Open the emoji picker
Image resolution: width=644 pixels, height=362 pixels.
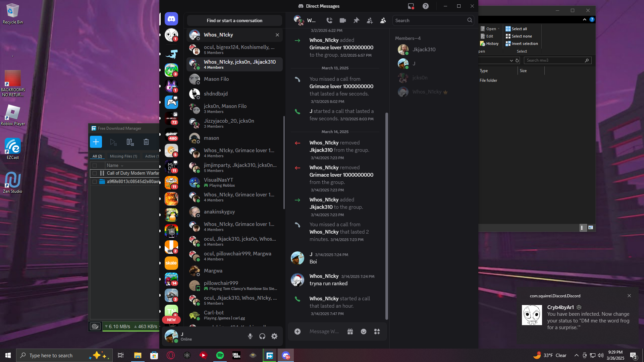(364, 331)
